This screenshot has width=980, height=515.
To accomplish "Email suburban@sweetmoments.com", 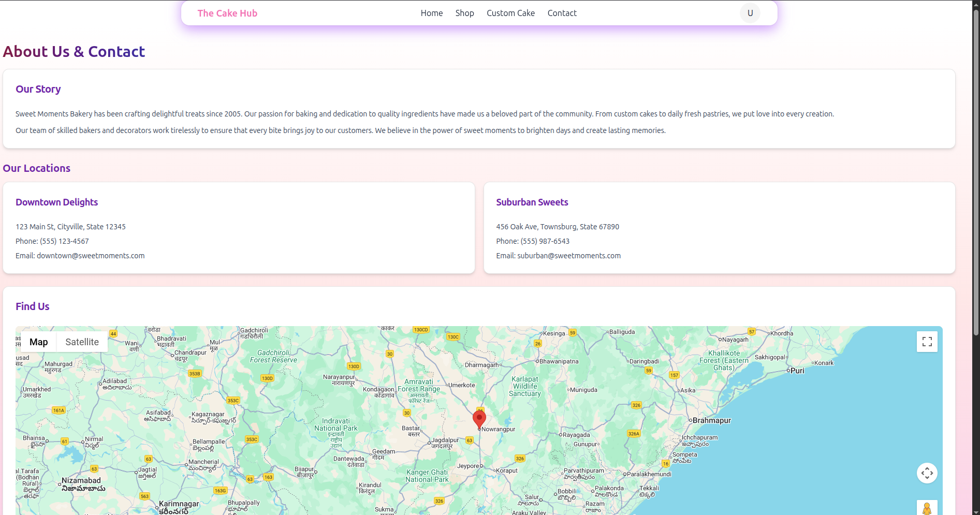I will [568, 255].
